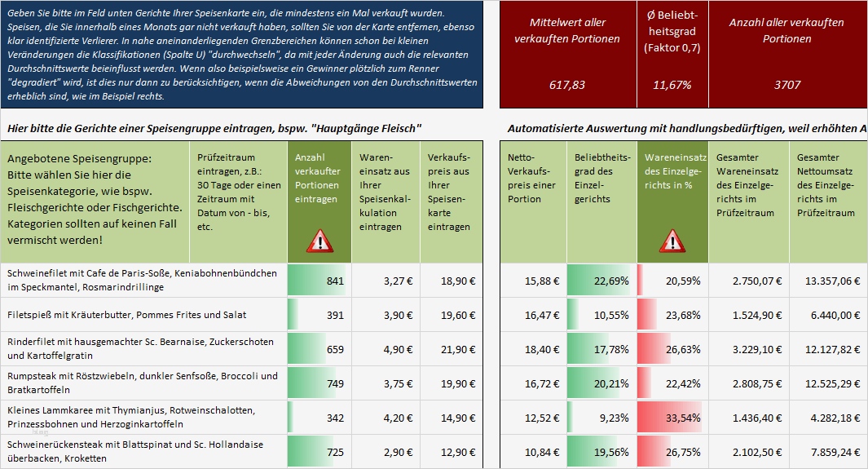Click portions cell with 725 sold
The width and height of the screenshot is (868, 469).
(x=319, y=452)
